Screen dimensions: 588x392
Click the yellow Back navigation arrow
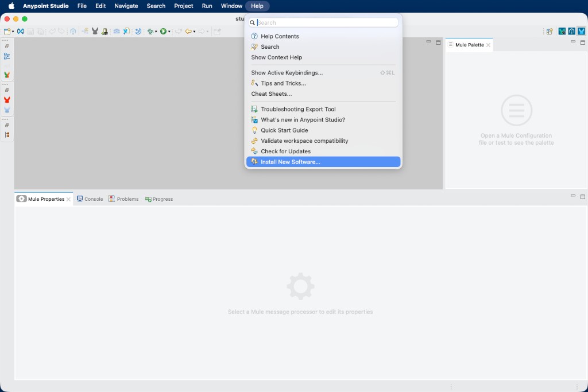pyautogui.click(x=188, y=32)
